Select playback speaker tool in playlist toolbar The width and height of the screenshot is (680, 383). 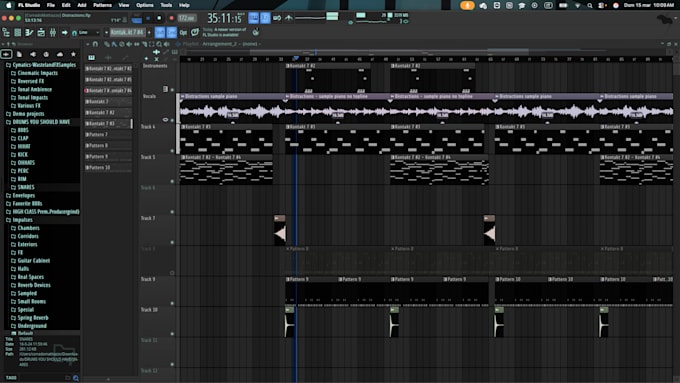[x=167, y=44]
